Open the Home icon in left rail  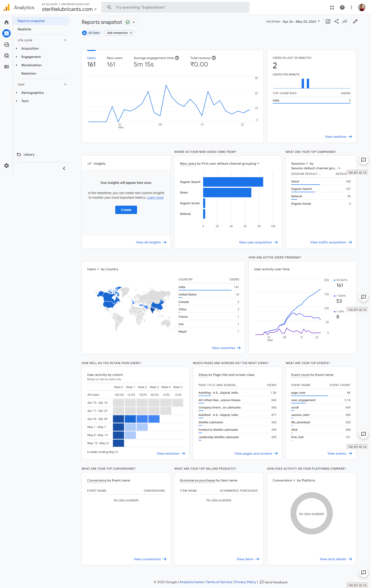tap(6, 22)
